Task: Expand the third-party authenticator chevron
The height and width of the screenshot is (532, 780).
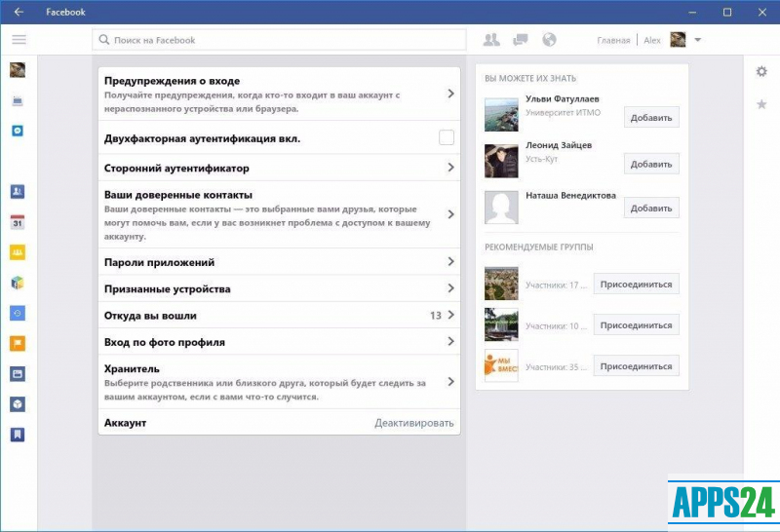Action: pos(450,167)
